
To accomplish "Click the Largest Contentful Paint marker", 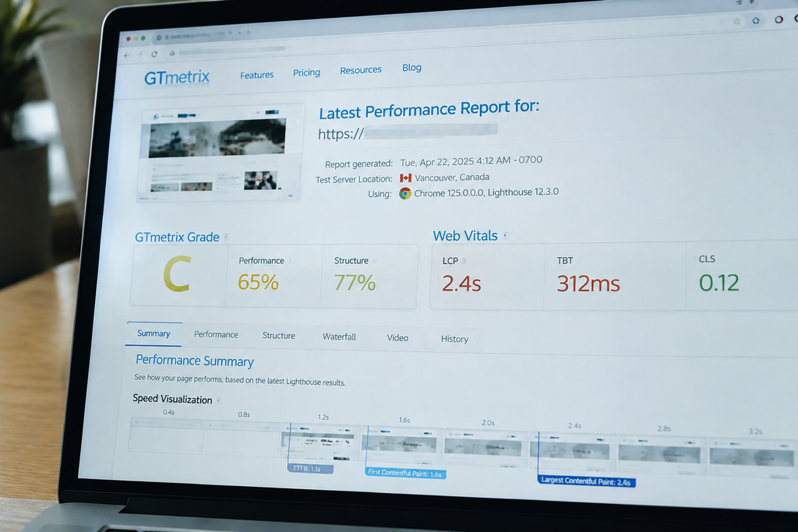I will 586,481.
